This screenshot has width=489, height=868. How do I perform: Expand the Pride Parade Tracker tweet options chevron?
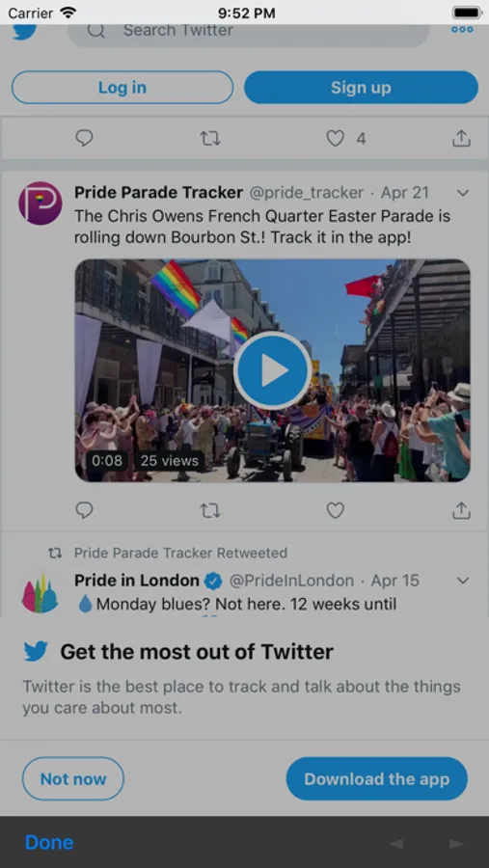(463, 193)
